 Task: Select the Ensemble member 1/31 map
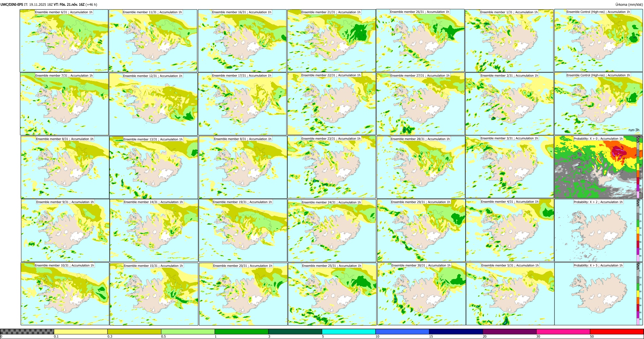coord(509,40)
